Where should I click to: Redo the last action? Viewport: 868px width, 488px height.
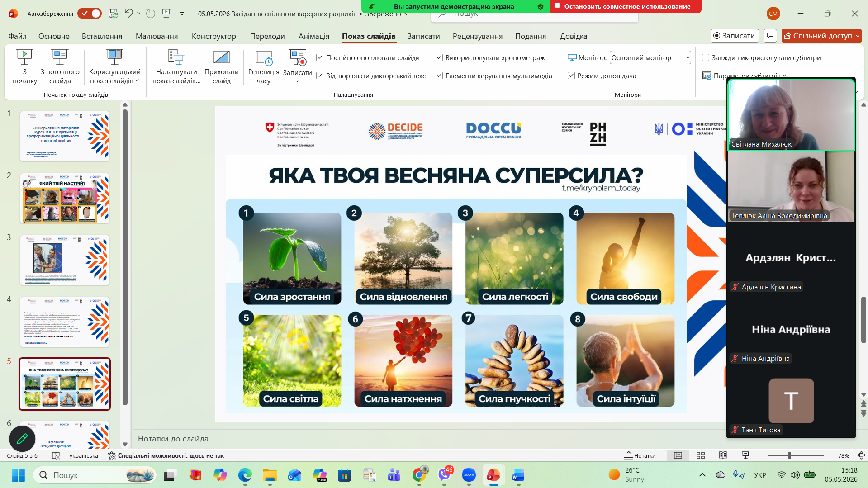click(x=151, y=14)
